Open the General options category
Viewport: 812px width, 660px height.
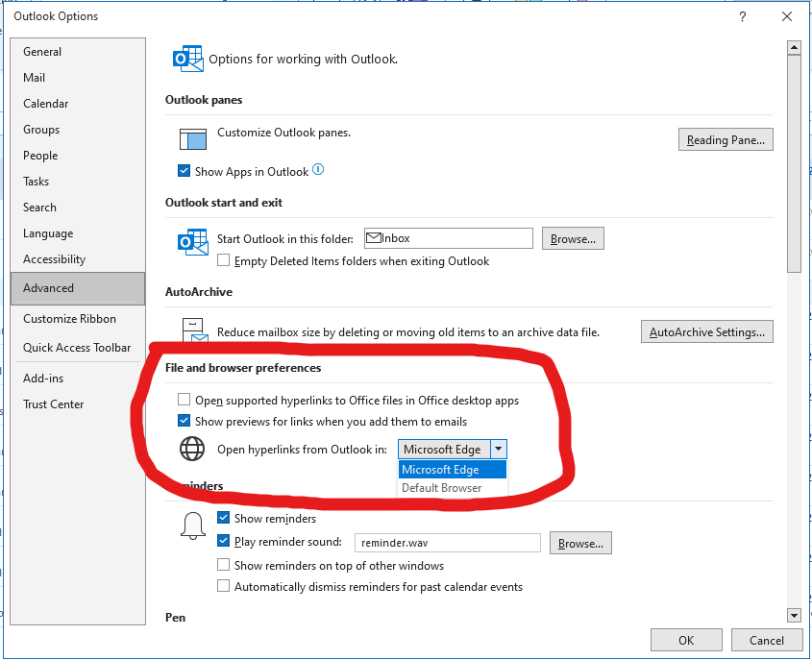pos(78,52)
